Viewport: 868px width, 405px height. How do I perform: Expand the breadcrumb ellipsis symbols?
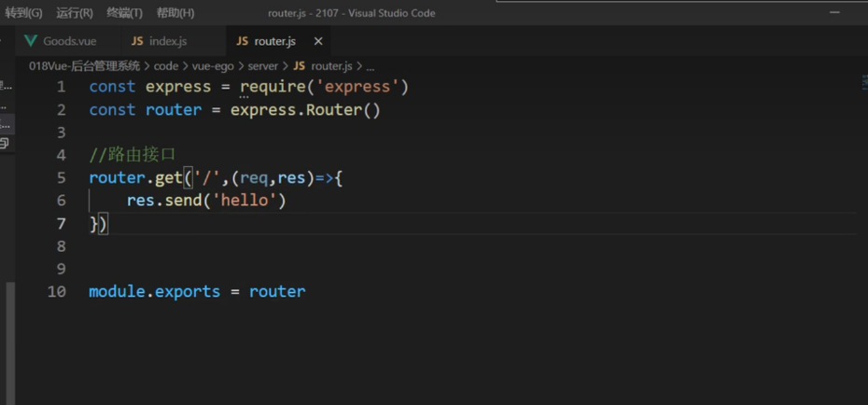click(371, 67)
